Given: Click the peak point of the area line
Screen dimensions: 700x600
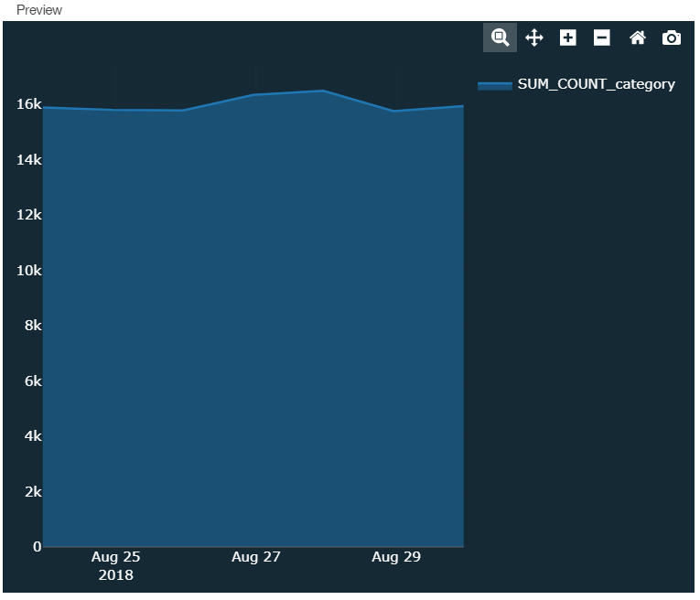Looking at the screenshot, I should click(323, 91).
